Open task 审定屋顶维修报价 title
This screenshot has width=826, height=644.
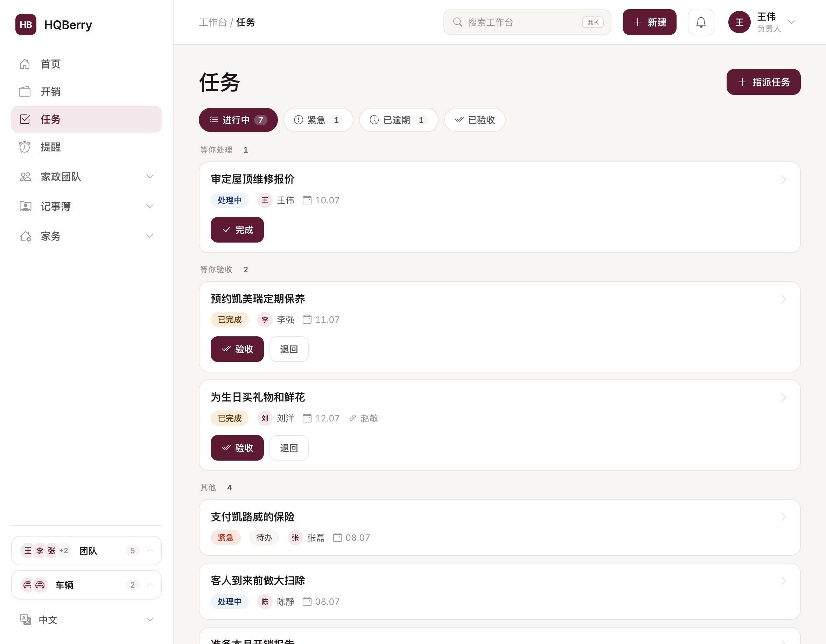coord(253,179)
